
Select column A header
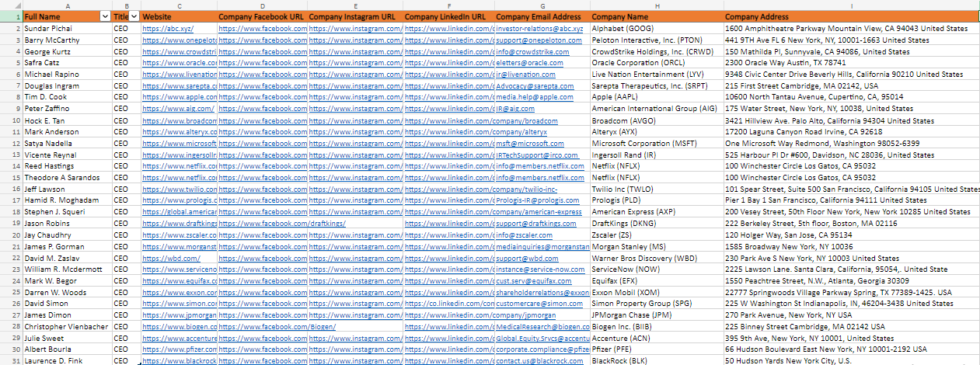click(x=67, y=5)
